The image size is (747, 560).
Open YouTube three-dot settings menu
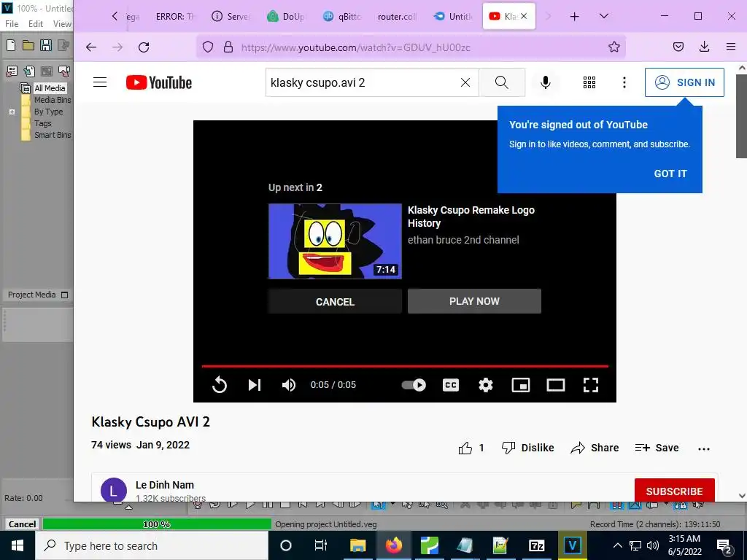coord(624,82)
